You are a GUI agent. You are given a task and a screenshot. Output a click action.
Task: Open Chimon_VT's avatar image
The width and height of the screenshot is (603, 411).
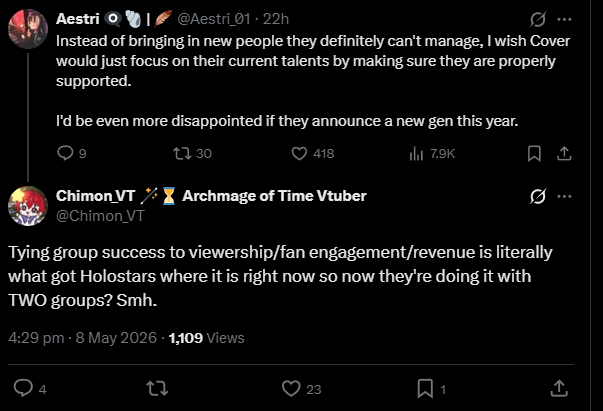[28, 206]
